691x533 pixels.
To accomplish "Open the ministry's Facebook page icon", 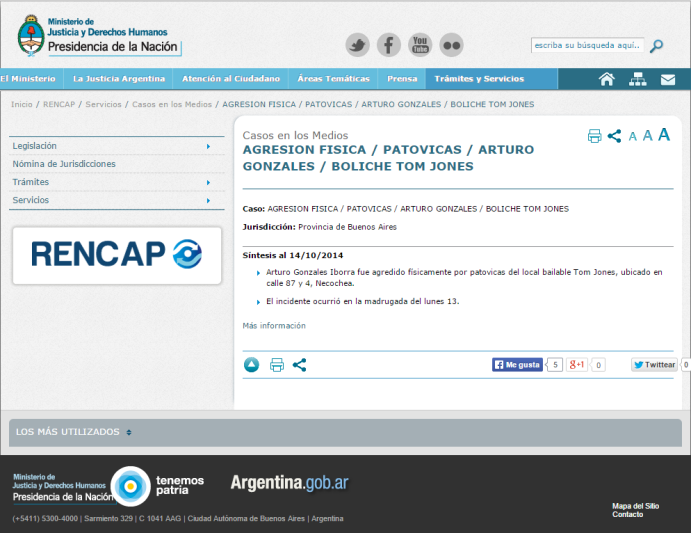I will (x=389, y=45).
